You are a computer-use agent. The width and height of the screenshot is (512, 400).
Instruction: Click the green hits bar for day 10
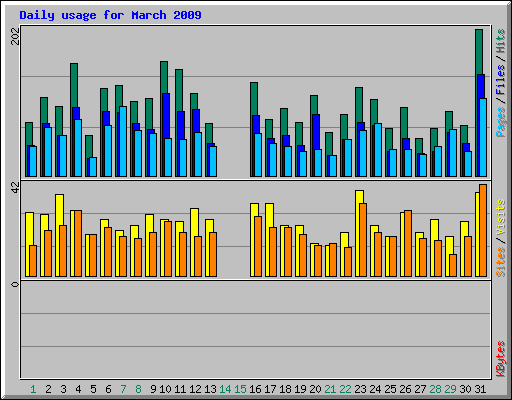[x=164, y=77]
